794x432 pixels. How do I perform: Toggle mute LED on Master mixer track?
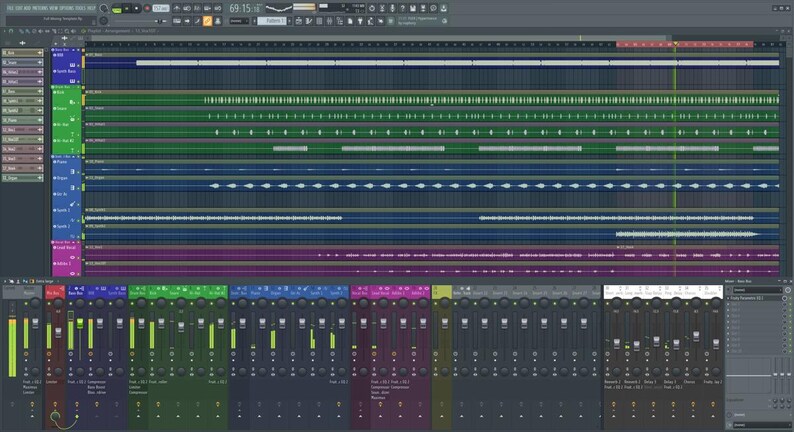[x=26, y=304]
